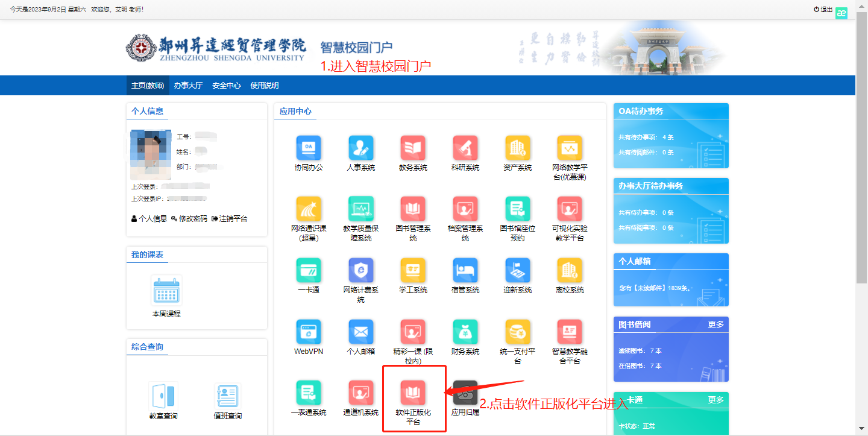Screen dimensions: 868x436
Task: Select the 主页(教师) nav tab
Action: (x=148, y=86)
